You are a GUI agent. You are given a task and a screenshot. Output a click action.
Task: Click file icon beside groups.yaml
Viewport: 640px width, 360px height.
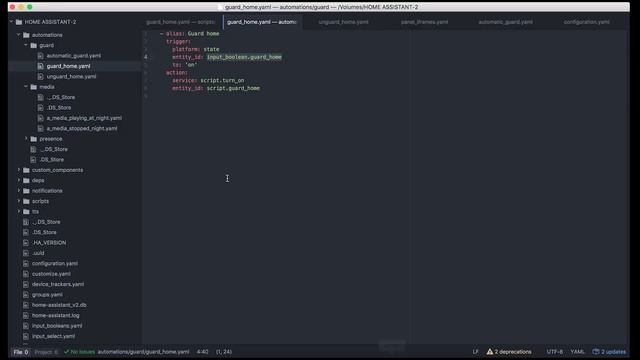tap(26, 295)
